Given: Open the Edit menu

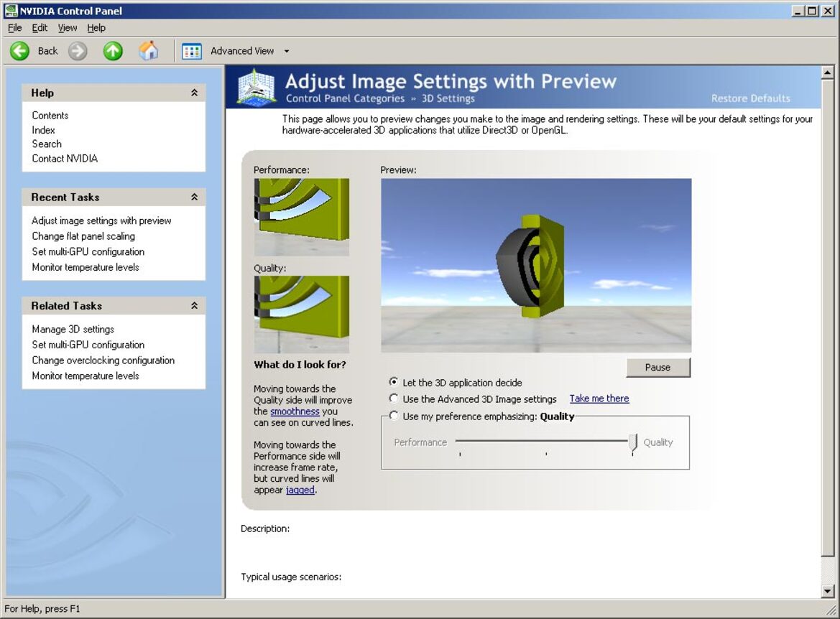Looking at the screenshot, I should click(39, 28).
